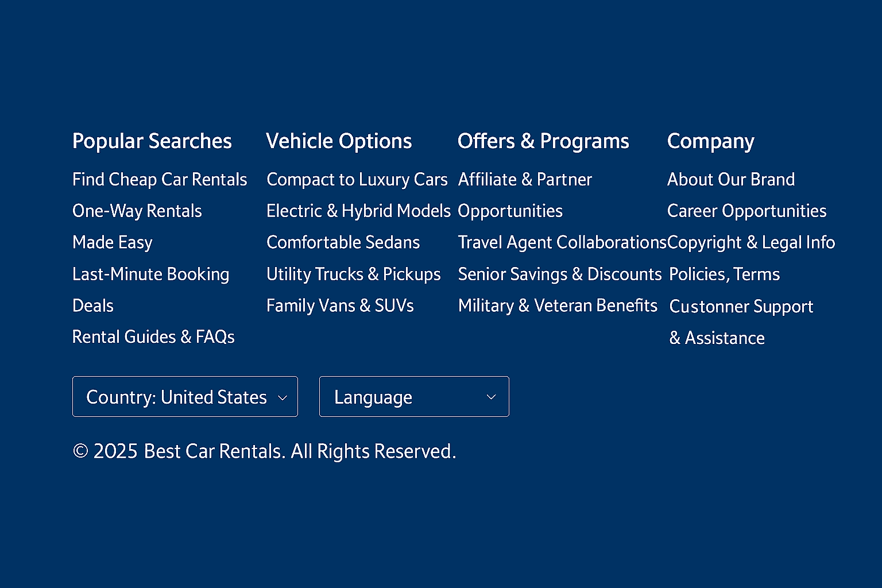The width and height of the screenshot is (882, 588).
Task: Open One-Way Rentals Made Easy link
Action: point(137,211)
